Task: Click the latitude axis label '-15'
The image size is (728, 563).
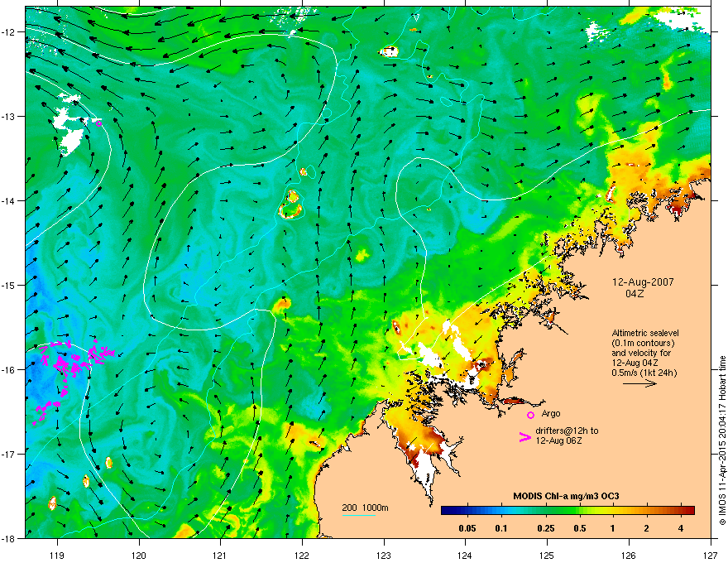Action: (x=8, y=285)
